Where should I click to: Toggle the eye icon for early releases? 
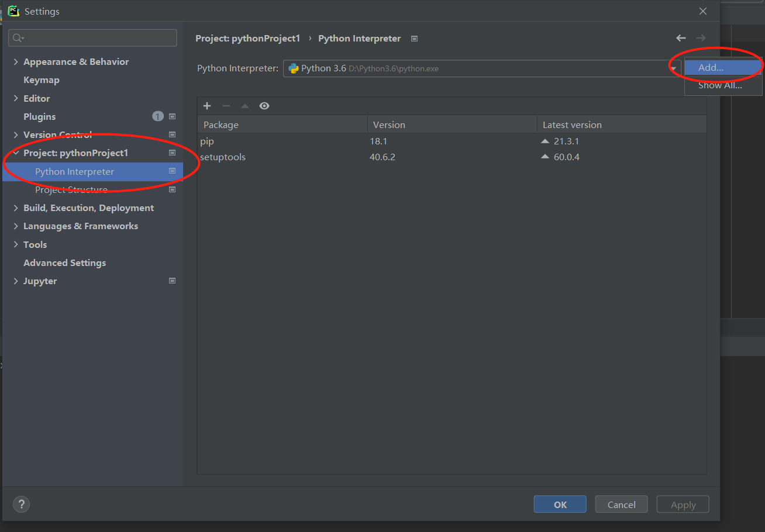click(264, 106)
